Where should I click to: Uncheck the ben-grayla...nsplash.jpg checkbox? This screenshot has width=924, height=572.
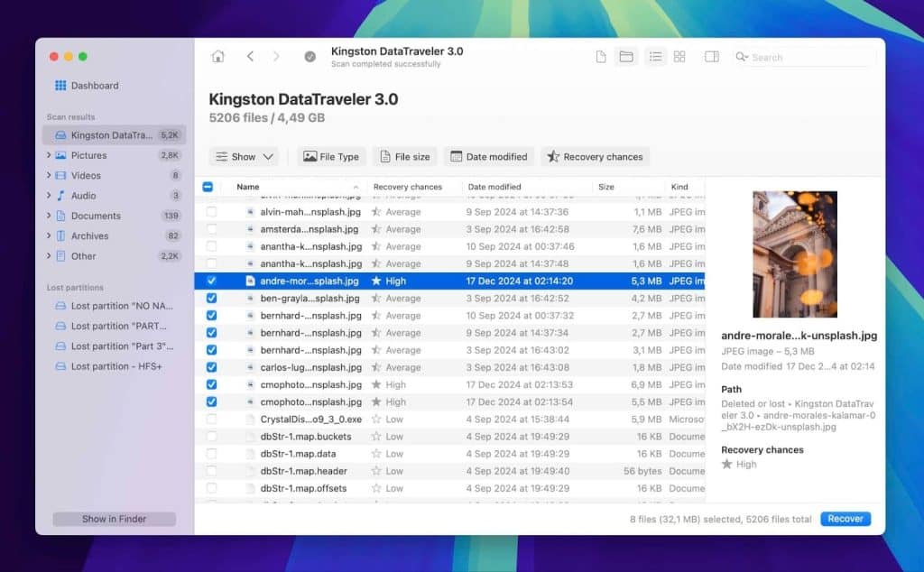(x=211, y=299)
